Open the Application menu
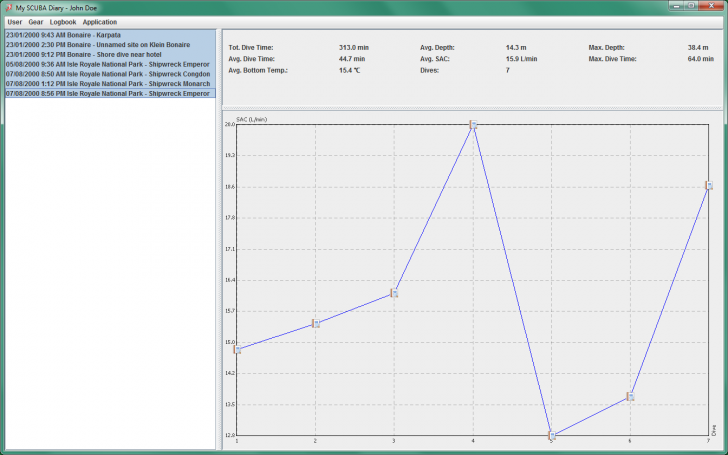 coord(100,21)
